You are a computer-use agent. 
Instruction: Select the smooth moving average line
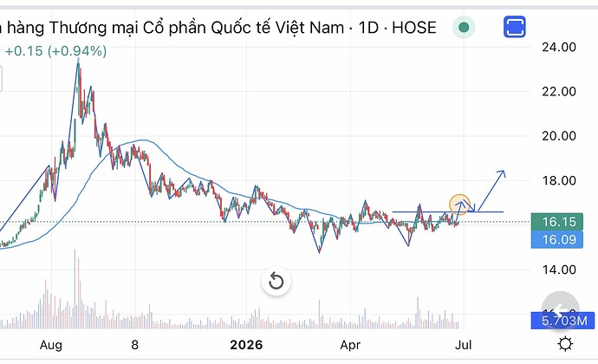coord(143,140)
